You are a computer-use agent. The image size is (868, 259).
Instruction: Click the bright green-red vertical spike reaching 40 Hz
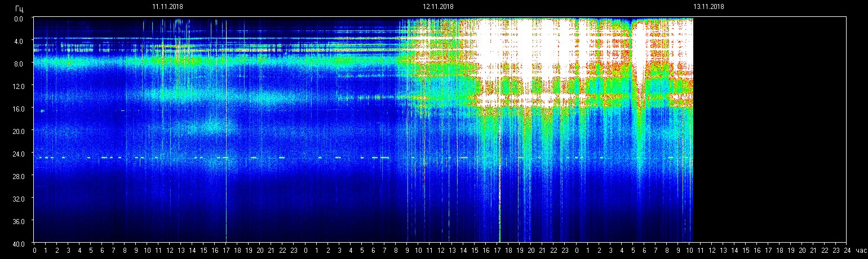pos(499,214)
